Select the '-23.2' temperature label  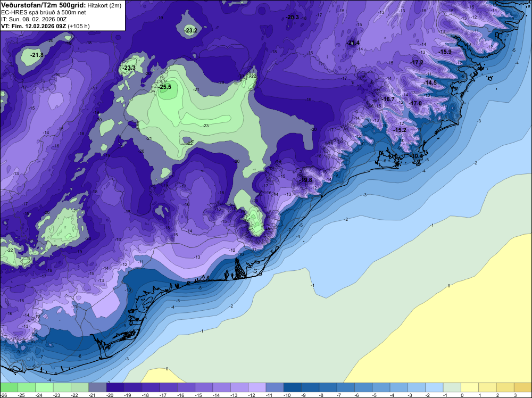[x=190, y=30]
